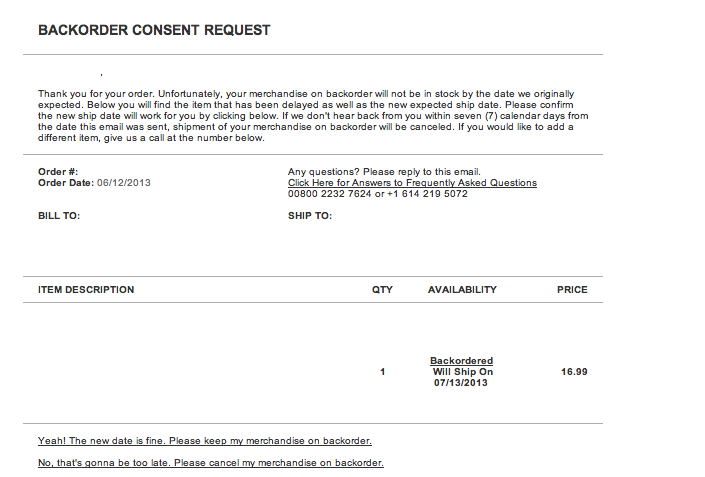Confirm keeping merchandise on backorder link
This screenshot has width=705, height=477.
click(x=205, y=441)
